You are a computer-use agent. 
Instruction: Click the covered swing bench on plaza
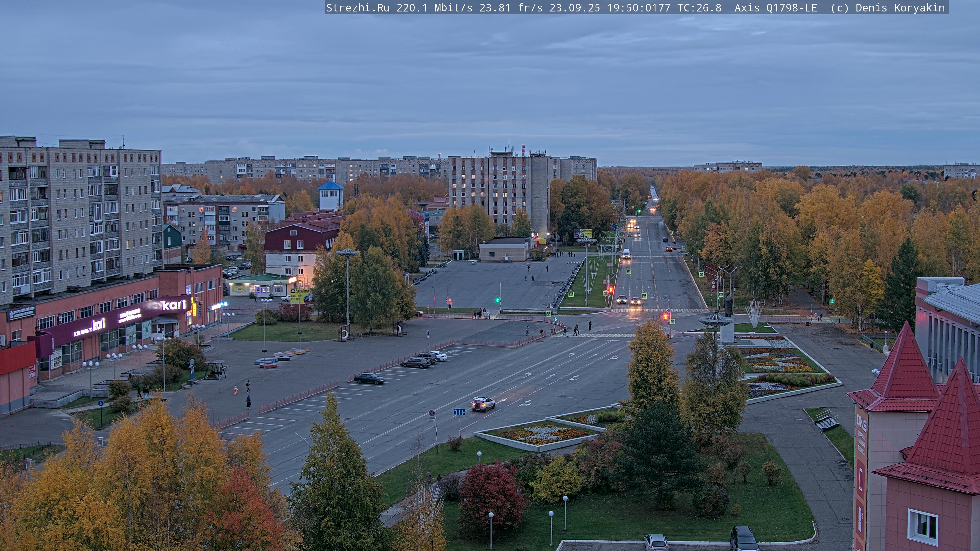click(215, 369)
